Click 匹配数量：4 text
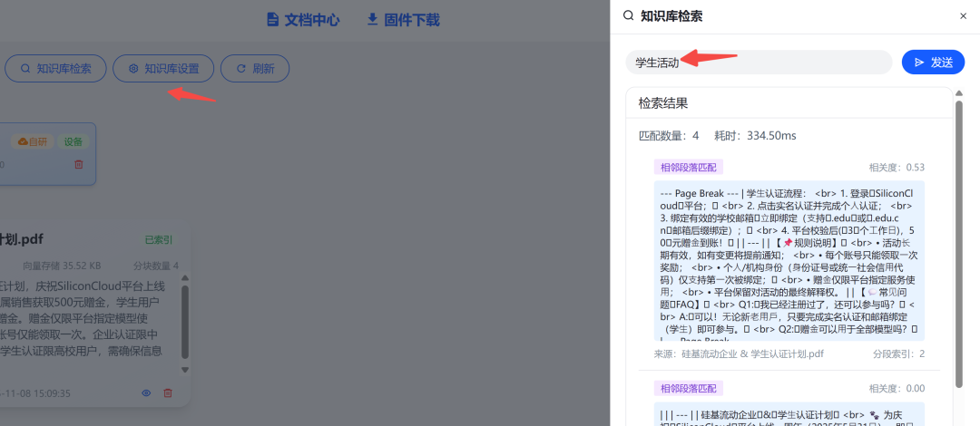The height and width of the screenshot is (426, 980). click(669, 136)
